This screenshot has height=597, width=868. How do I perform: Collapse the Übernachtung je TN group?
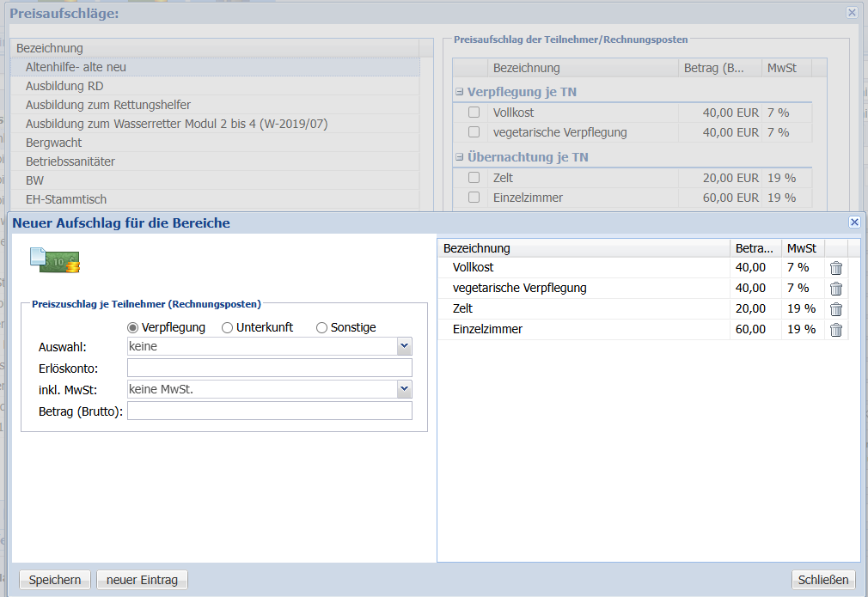[x=460, y=157]
